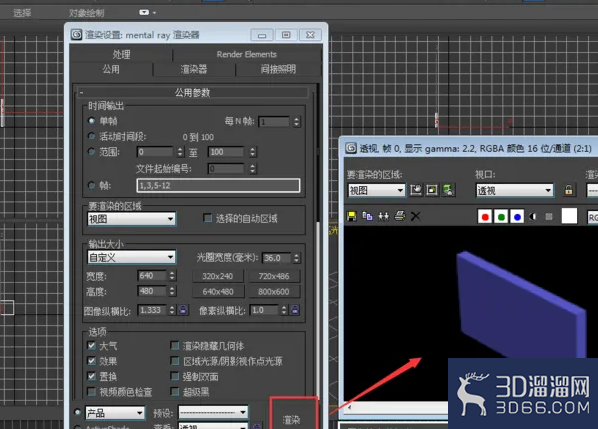Enable the 视频颜色检查 checkbox
Image resolution: width=598 pixels, height=429 pixels.
92,392
